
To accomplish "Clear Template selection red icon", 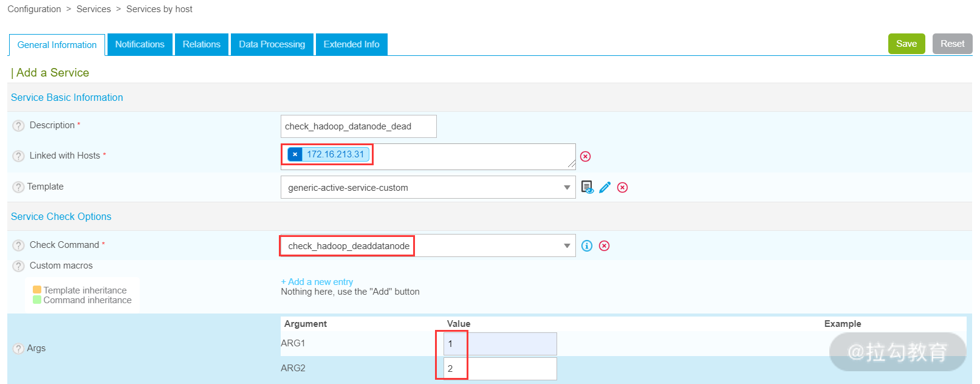I will pyautogui.click(x=623, y=187).
